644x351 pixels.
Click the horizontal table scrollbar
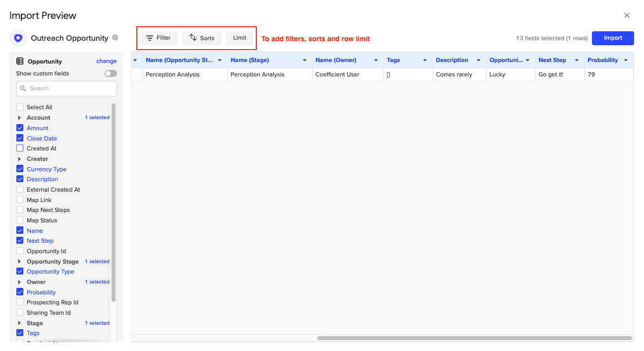point(474,338)
